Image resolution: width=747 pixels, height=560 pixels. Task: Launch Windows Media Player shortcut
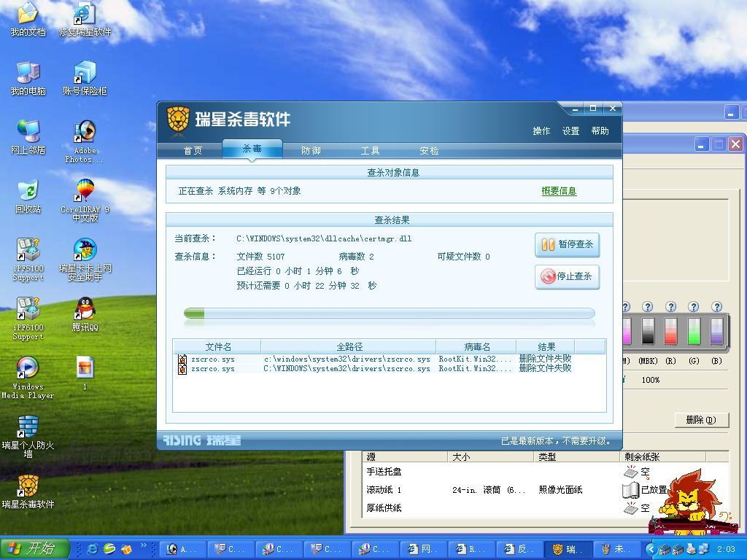(x=28, y=377)
